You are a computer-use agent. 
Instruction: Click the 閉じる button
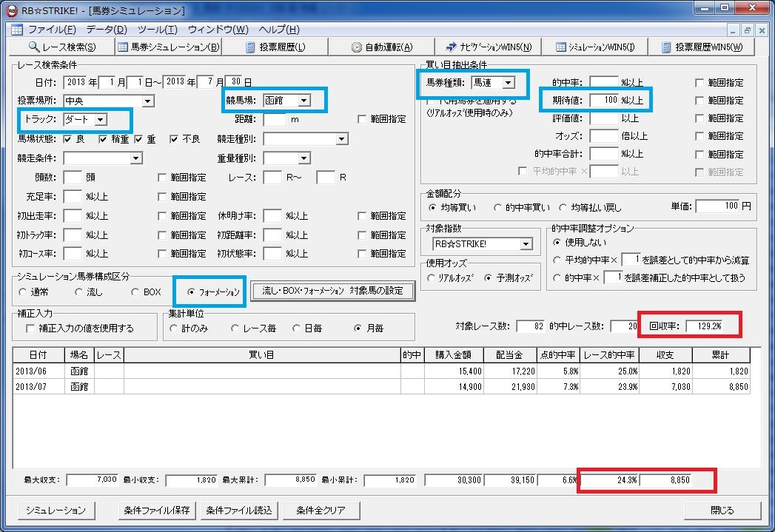722,511
